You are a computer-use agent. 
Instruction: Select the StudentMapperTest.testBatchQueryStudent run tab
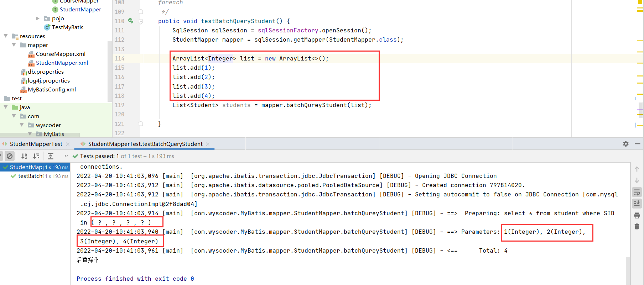[x=145, y=144]
